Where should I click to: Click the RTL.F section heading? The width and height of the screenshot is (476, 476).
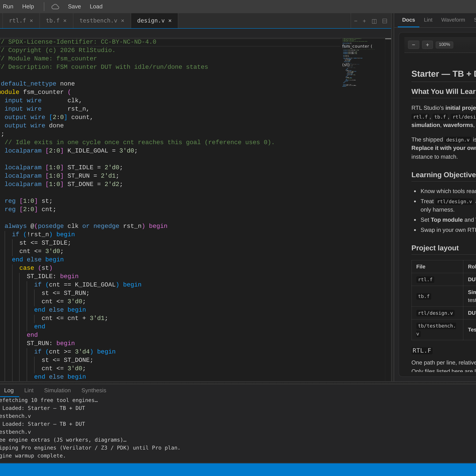click(422, 351)
